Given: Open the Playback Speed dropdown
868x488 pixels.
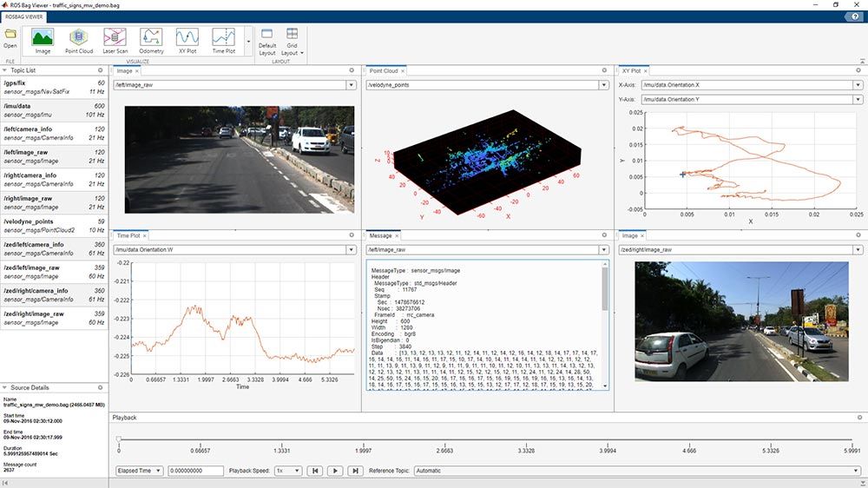Looking at the screenshot, I should (287, 471).
